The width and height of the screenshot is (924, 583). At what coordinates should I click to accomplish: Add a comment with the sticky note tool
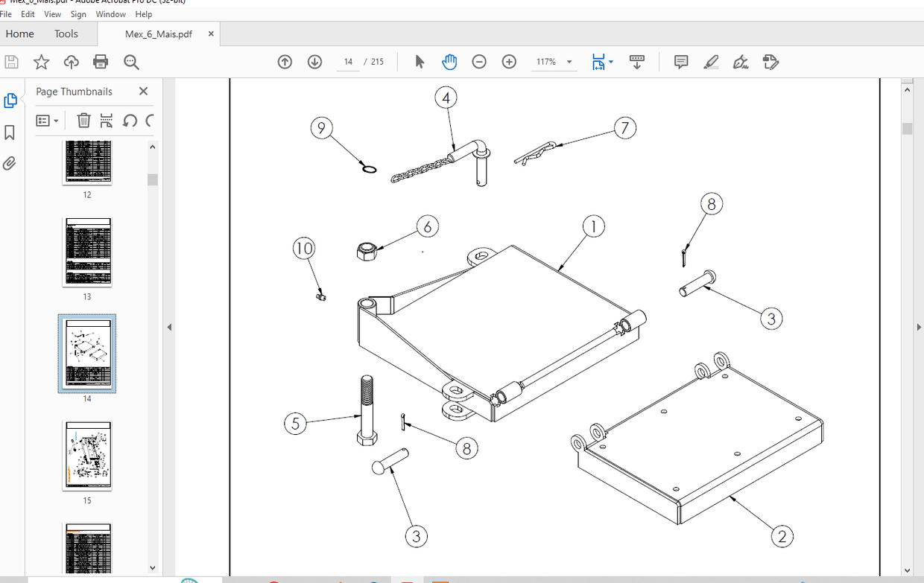680,63
